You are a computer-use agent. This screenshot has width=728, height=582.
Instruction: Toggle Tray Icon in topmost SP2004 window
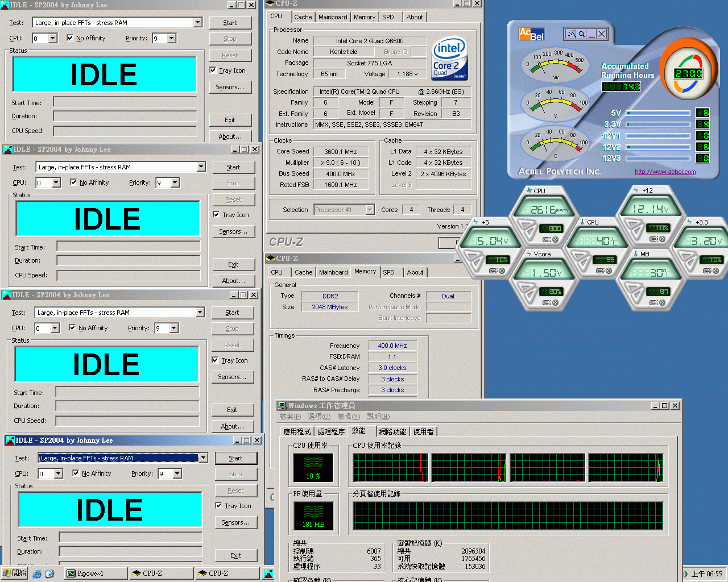[x=213, y=70]
